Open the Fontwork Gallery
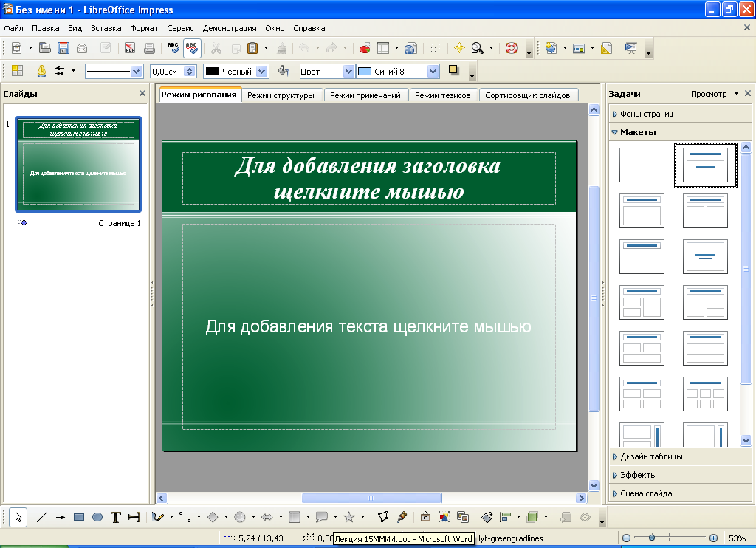This screenshot has width=756, height=548. pos(425,517)
